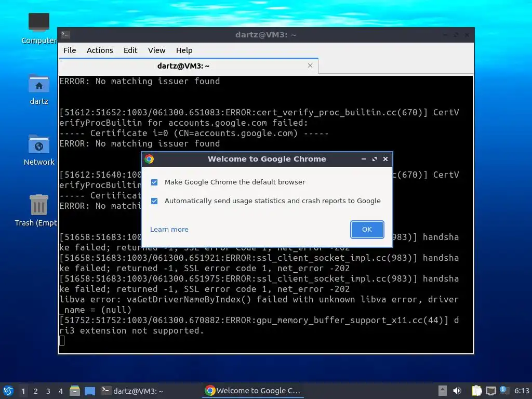This screenshot has width=532, height=399.
Task: Switch to workspace 3
Action: (48, 391)
